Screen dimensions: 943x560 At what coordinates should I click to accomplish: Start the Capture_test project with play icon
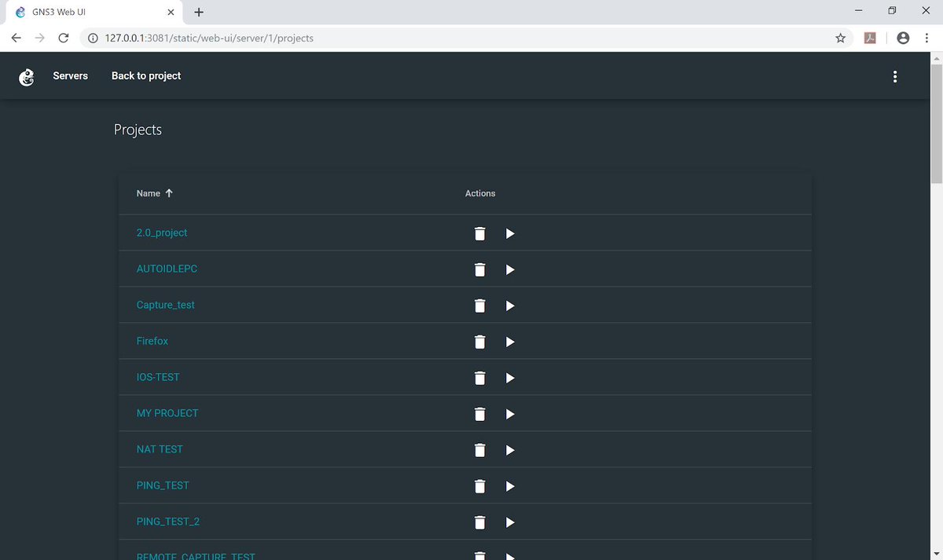510,306
